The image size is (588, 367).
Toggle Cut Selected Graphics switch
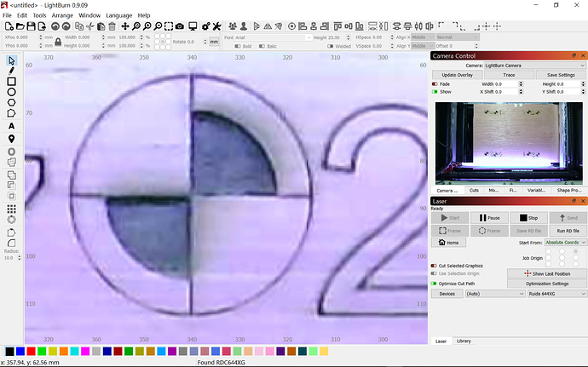(435, 266)
